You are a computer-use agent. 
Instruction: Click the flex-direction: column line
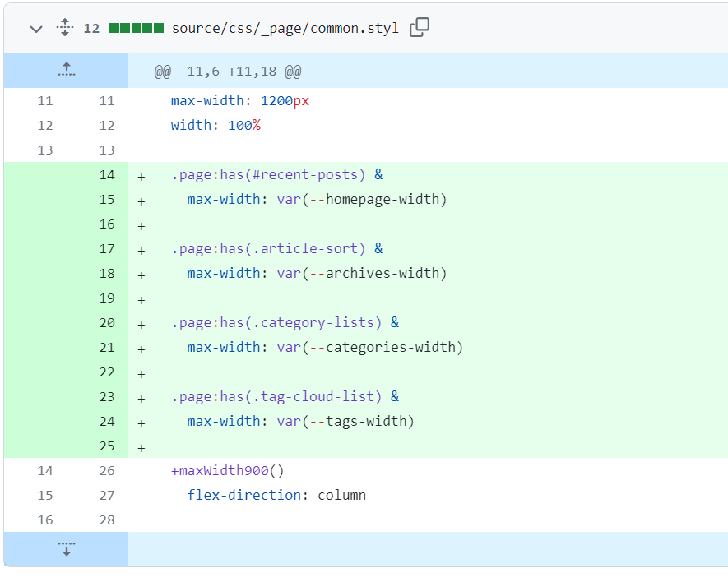(276, 496)
